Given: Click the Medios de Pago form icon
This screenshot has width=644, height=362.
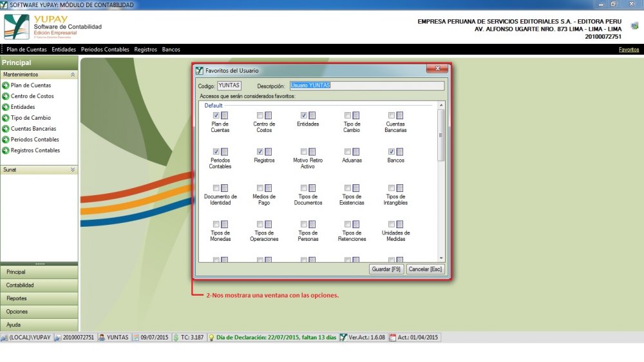Looking at the screenshot, I should click(x=268, y=188).
